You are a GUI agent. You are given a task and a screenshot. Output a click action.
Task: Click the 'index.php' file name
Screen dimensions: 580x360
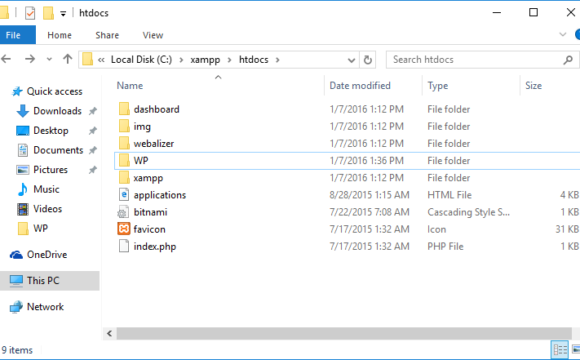(155, 247)
